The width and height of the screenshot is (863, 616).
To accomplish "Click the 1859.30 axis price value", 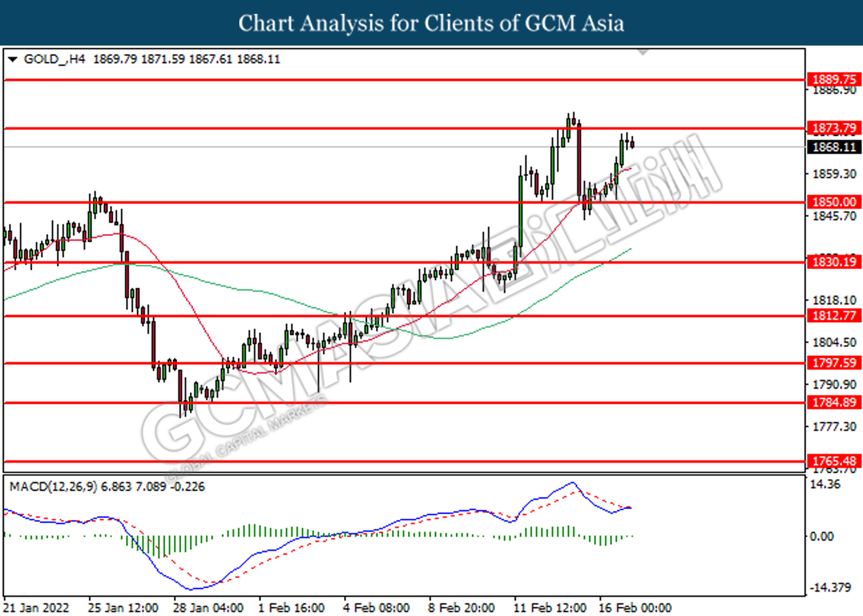I will coord(834,174).
